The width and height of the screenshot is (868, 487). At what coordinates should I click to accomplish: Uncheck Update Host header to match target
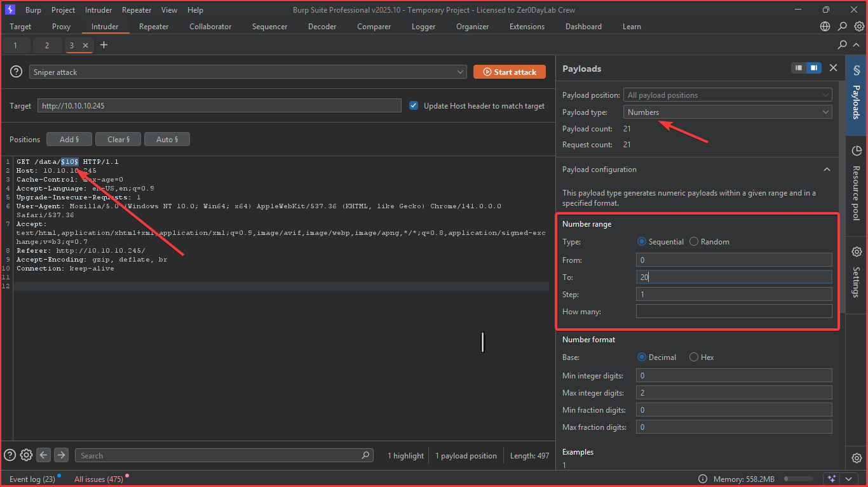tap(414, 106)
